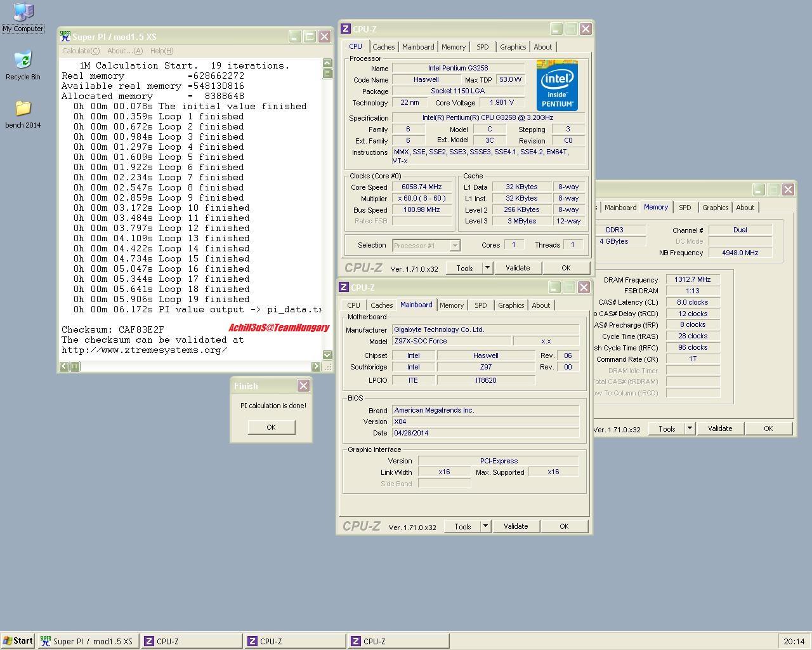Click the Intel Pentium logo badge
Screen dimensions: 812x650
coord(557,85)
